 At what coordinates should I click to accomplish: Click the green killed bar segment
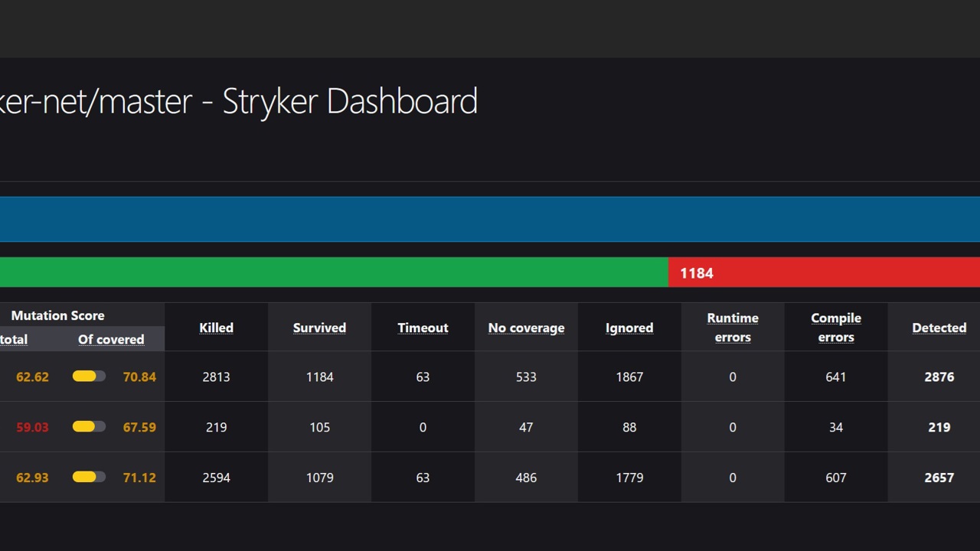click(334, 272)
